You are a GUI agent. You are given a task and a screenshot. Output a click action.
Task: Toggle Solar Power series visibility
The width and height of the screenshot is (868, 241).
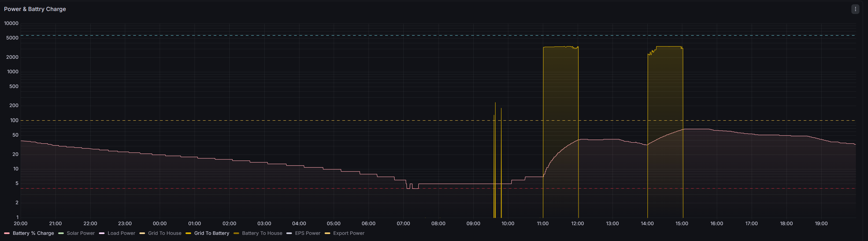[x=80, y=233]
